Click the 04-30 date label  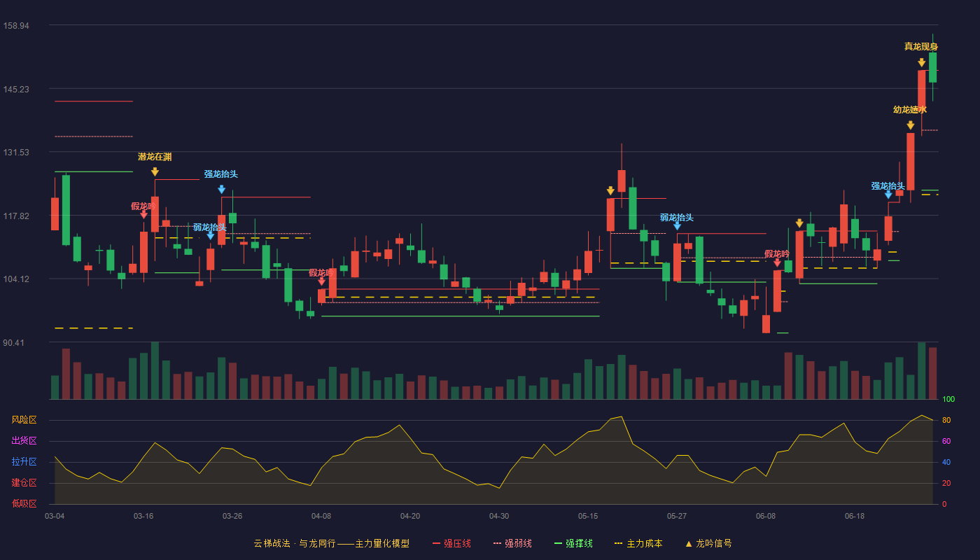499,516
